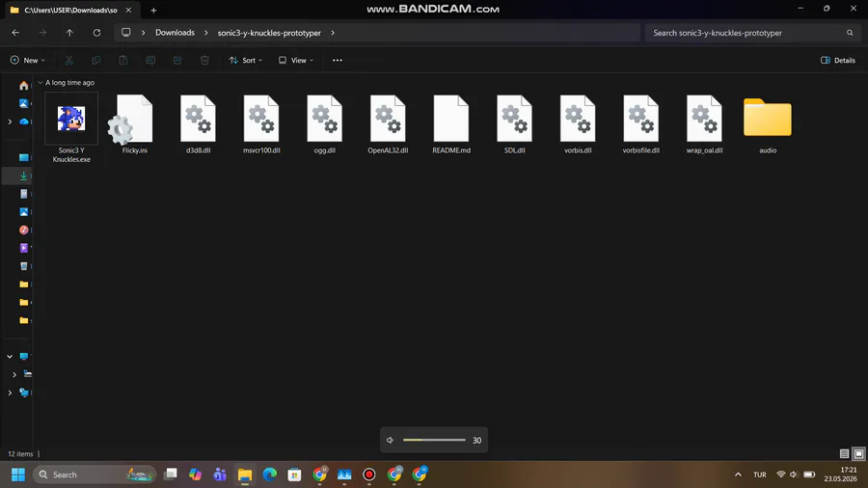This screenshot has width=868, height=488.
Task: Select the Flicky.ini file
Action: [134, 124]
